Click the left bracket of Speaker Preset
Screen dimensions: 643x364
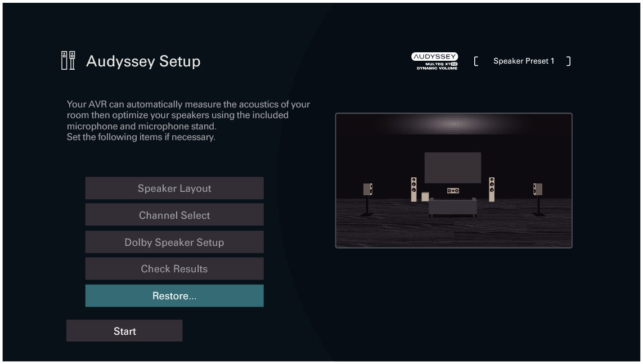coord(476,61)
